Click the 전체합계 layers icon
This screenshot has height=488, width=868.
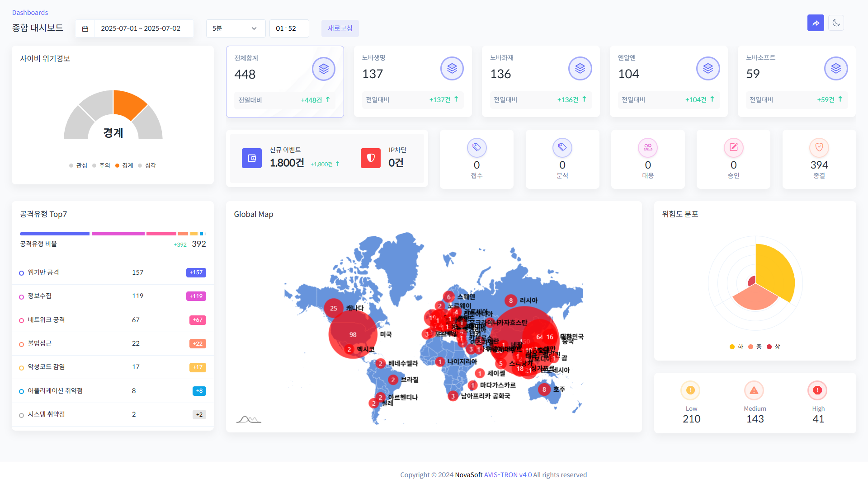click(324, 69)
